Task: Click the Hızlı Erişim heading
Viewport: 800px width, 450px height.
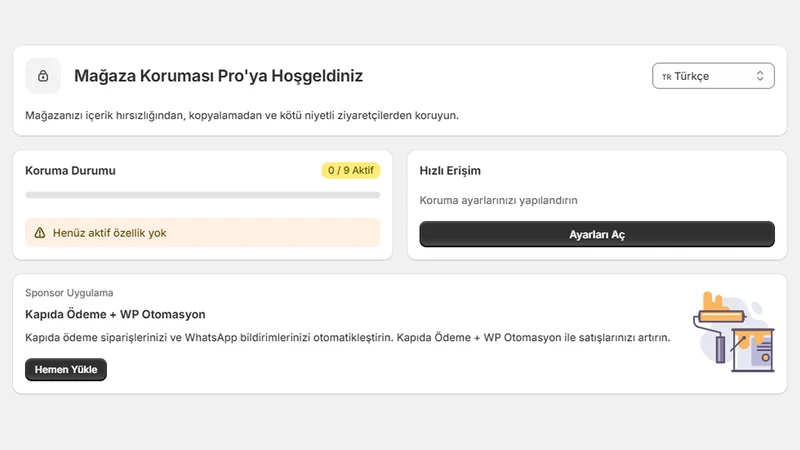Action: pos(450,171)
